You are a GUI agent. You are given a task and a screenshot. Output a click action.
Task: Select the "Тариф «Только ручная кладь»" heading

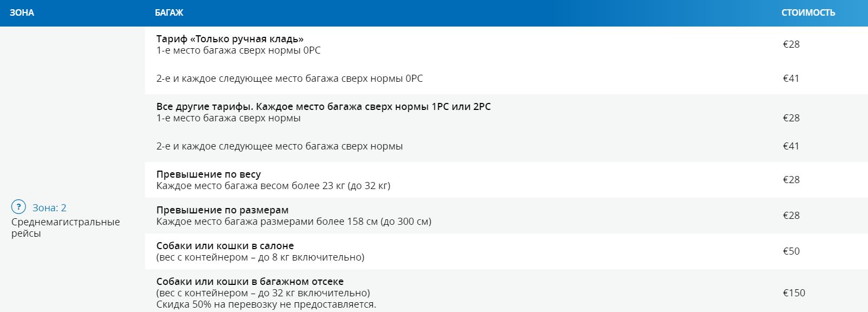(x=229, y=39)
